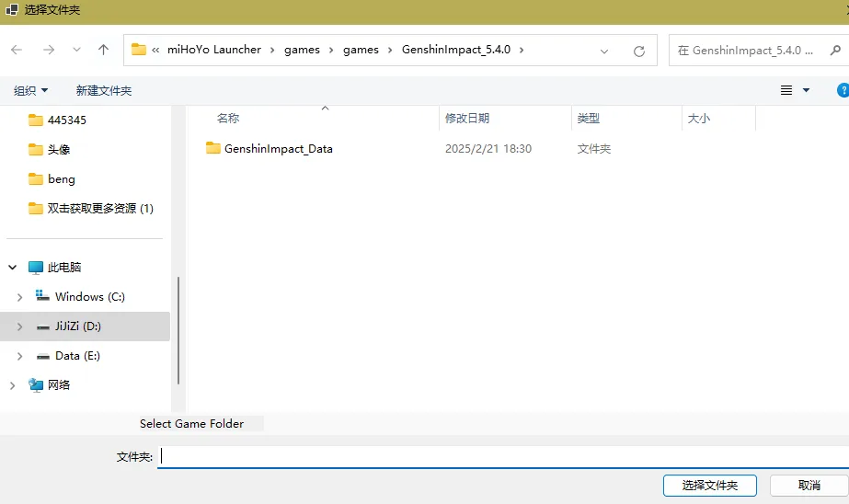Click the second games breadcrumb segment

pos(361,50)
